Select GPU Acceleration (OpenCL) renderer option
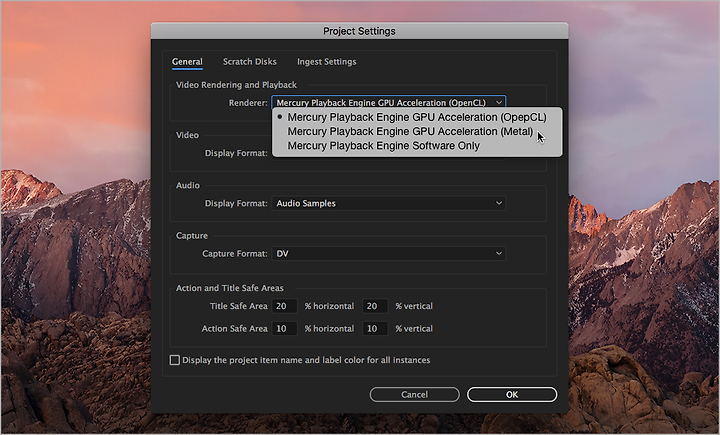 tap(417, 117)
